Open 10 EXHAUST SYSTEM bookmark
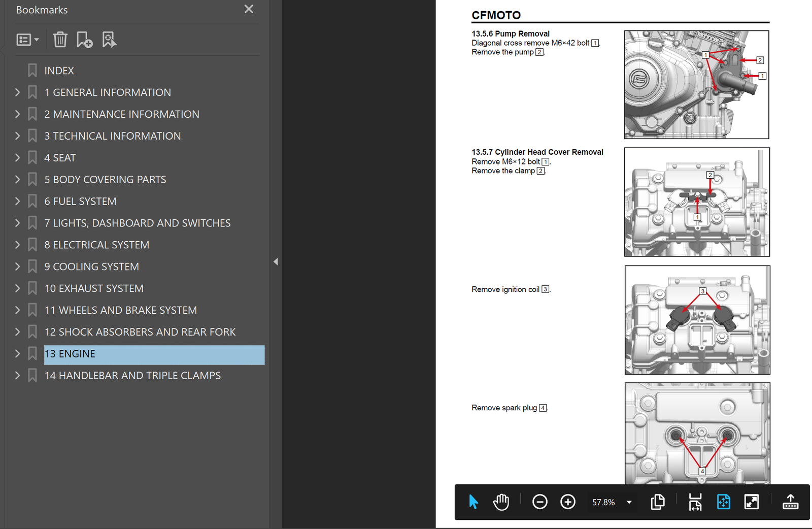Screen dimensions: 812x529 (x=94, y=289)
